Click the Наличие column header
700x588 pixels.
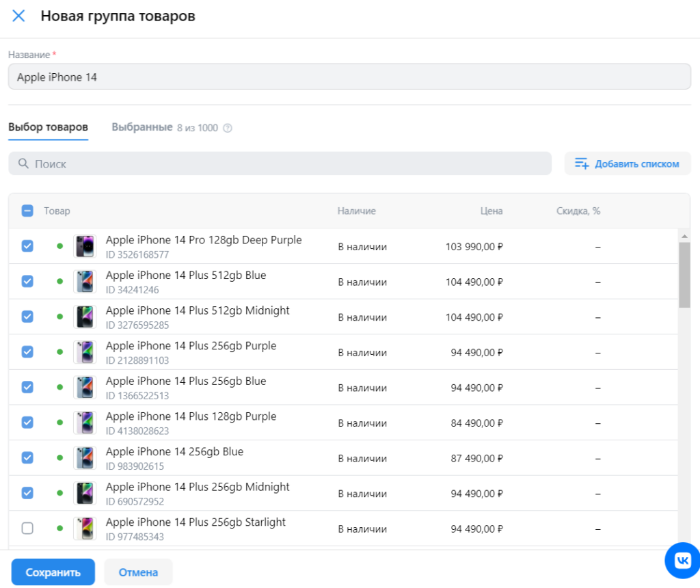tap(356, 211)
